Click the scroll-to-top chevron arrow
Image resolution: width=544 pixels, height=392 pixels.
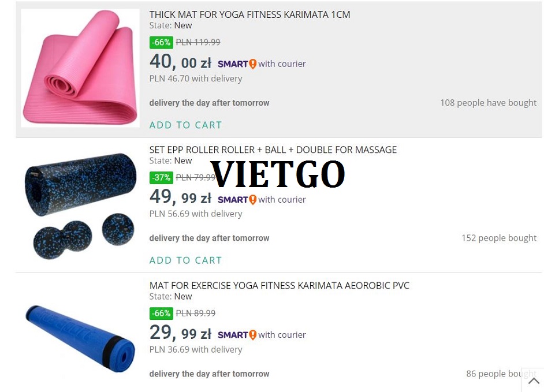tap(534, 381)
